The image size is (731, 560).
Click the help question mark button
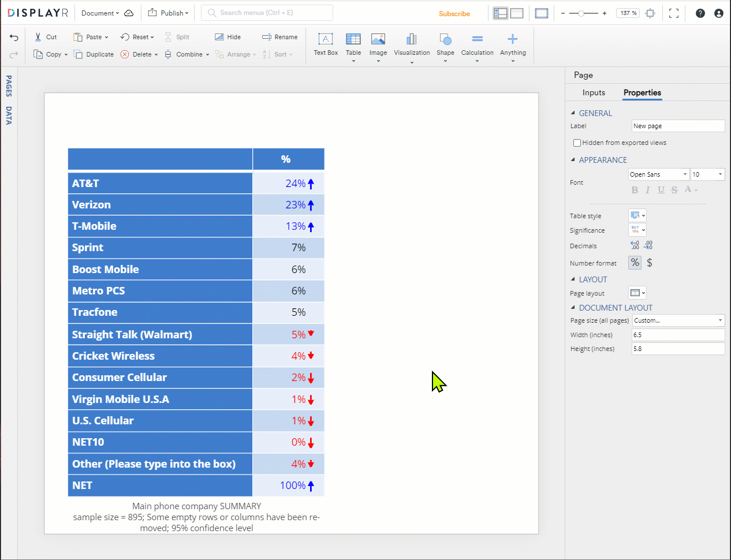pyautogui.click(x=700, y=13)
